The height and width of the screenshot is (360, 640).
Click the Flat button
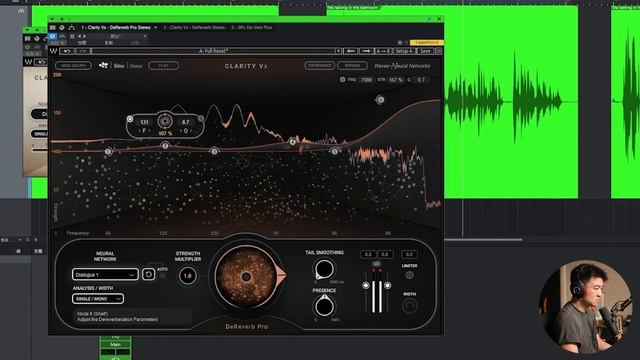164,65
